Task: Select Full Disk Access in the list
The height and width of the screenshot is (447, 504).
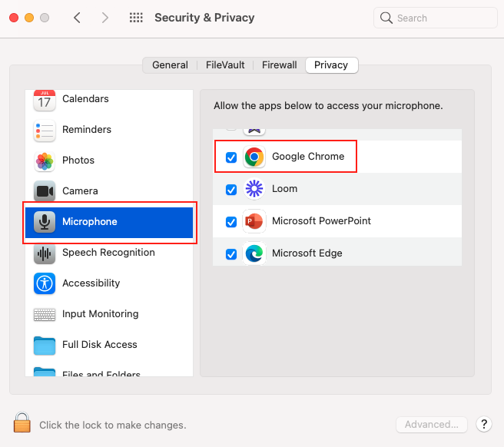Action: (x=99, y=345)
